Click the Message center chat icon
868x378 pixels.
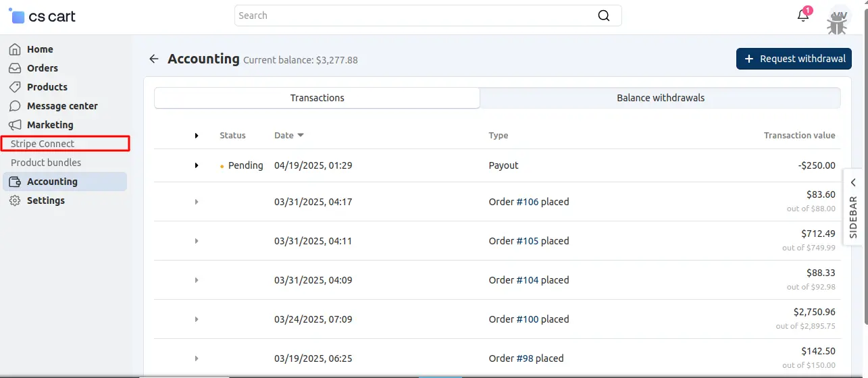(x=15, y=106)
